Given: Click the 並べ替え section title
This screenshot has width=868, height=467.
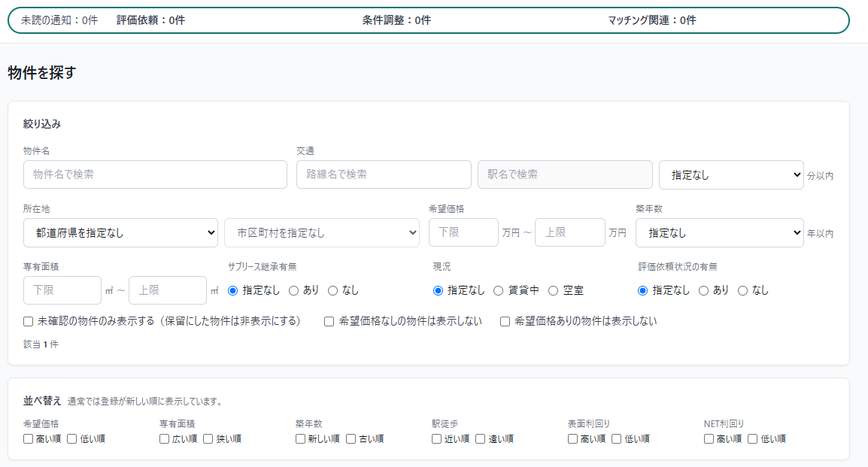Looking at the screenshot, I should [42, 401].
